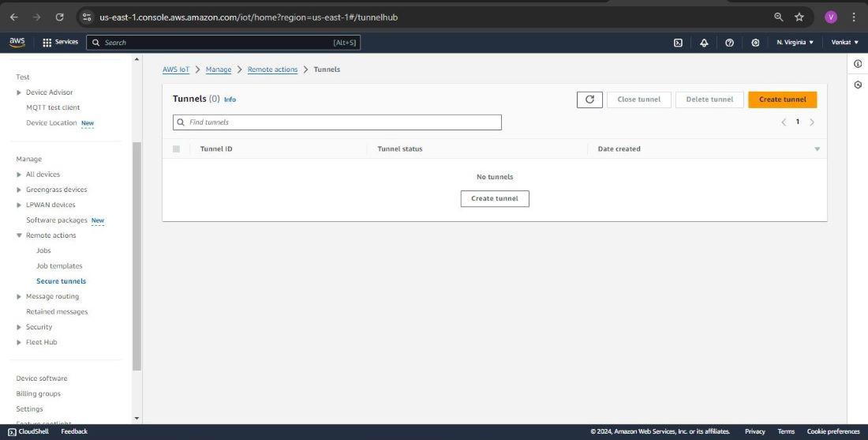Viewport: 868px width, 440px height.
Task: Sort by Tunnel ID column header
Action: [x=216, y=149]
